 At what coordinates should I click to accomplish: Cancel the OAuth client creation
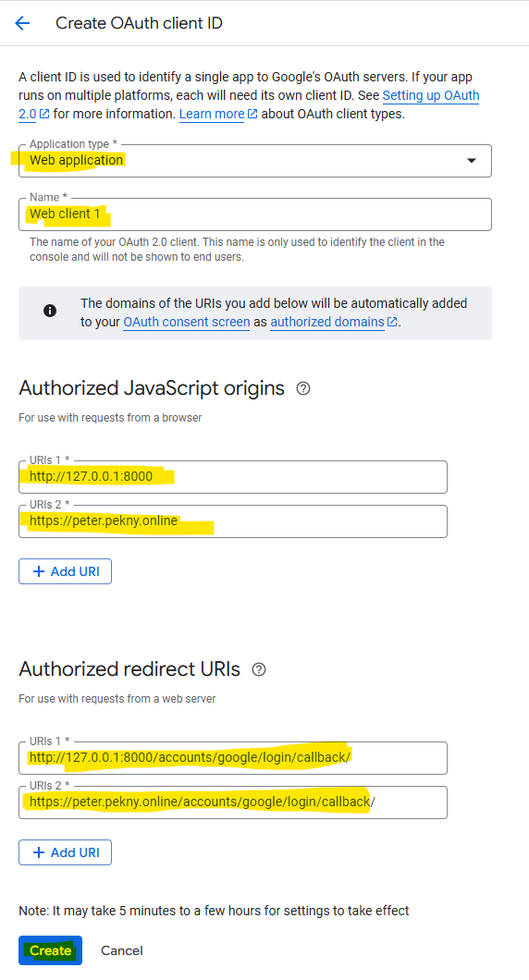(x=122, y=950)
